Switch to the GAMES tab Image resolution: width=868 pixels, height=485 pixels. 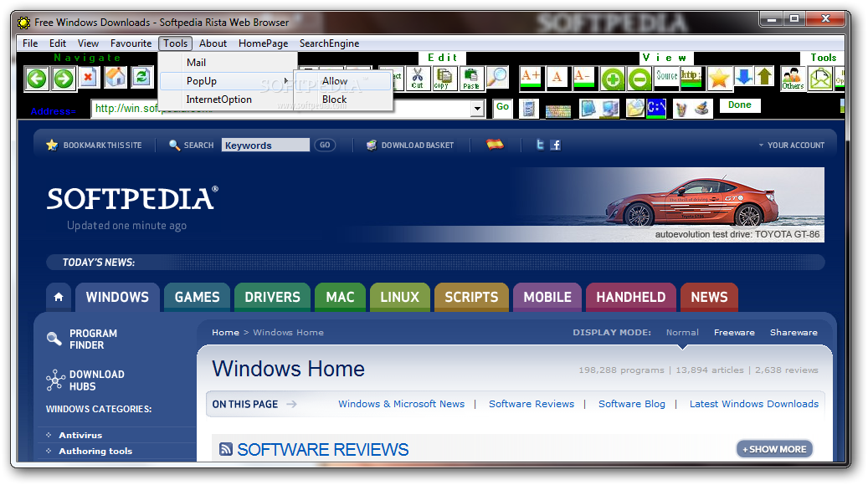pyautogui.click(x=197, y=298)
